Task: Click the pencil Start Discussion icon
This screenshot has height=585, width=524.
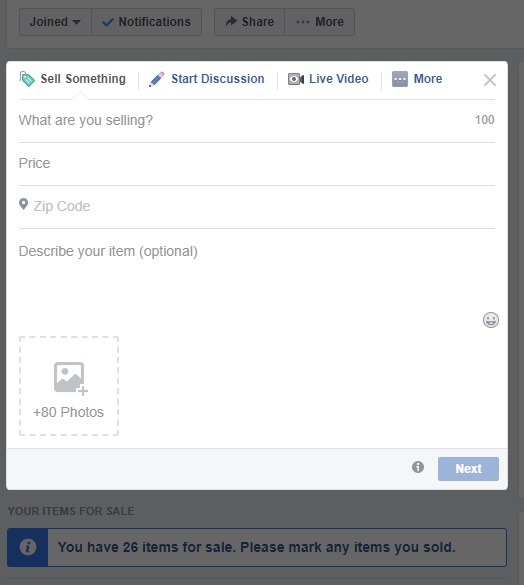Action: point(157,79)
